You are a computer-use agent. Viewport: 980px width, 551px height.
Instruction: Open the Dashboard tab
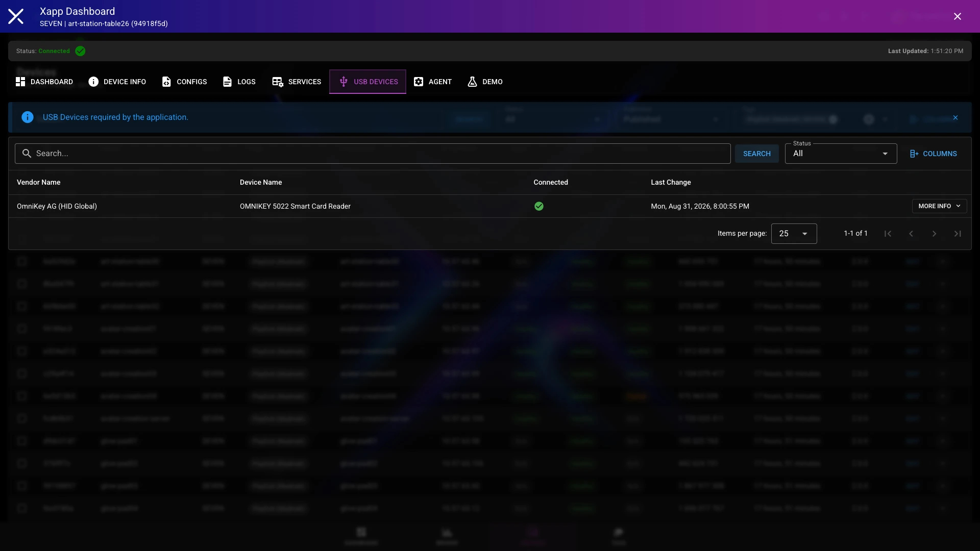click(x=44, y=82)
